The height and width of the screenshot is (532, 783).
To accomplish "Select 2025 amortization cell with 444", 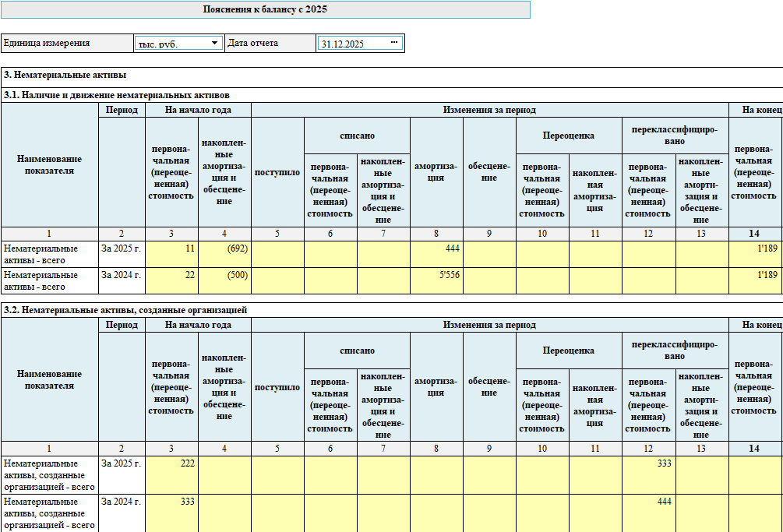I will [436, 255].
